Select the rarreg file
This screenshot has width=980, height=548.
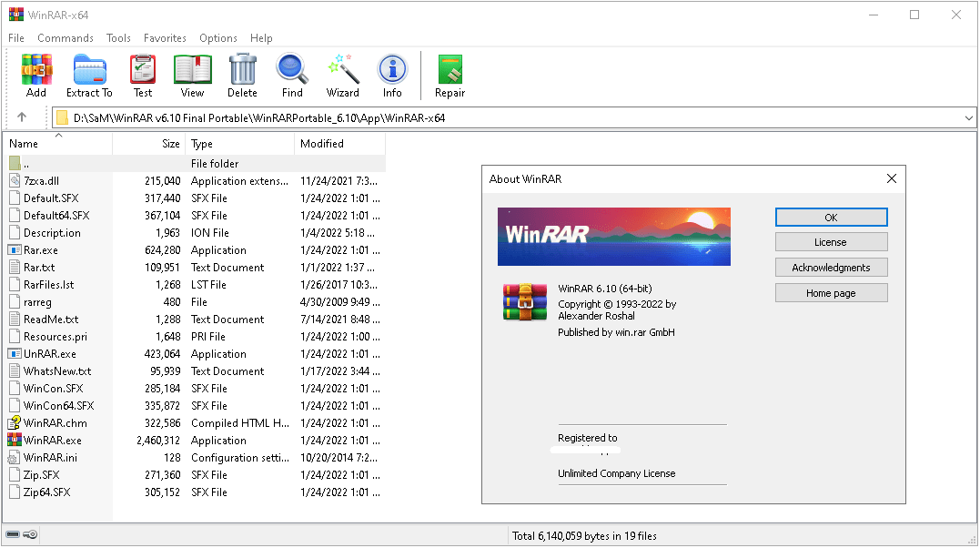point(37,302)
